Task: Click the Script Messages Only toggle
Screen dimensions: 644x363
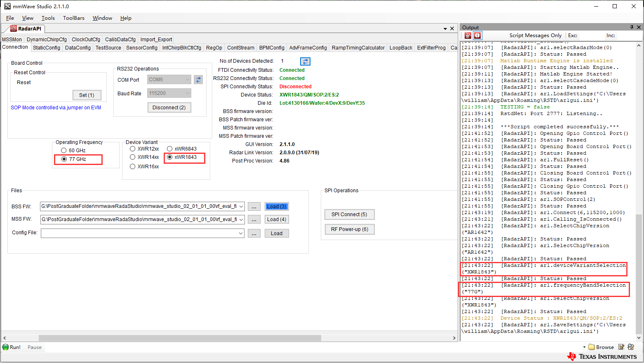Action: coord(535,35)
